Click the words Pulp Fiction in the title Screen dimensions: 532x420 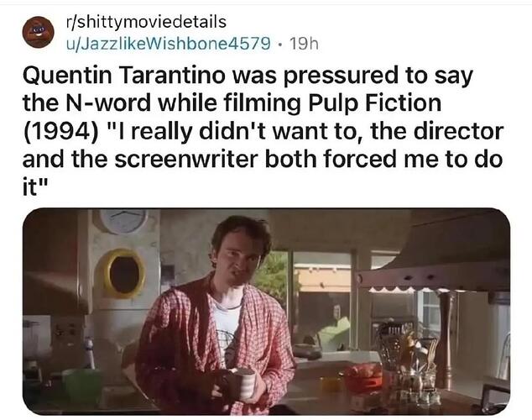374,102
